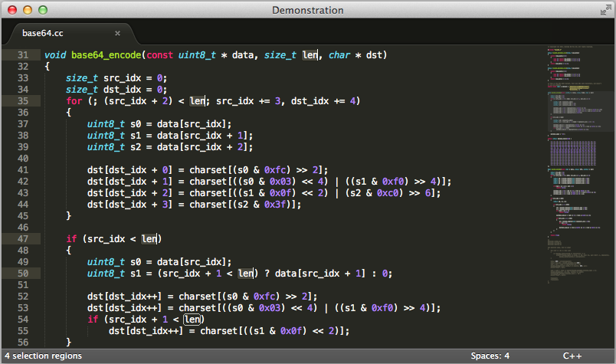Image resolution: width=616 pixels, height=364 pixels.
Task: Click line number 40 in gutter
Action: 23,159
